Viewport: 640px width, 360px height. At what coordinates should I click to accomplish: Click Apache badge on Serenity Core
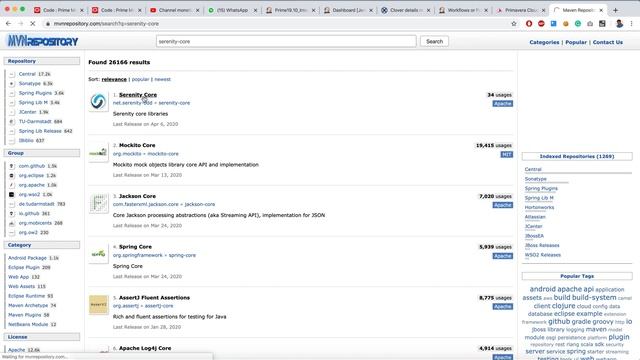502,104
